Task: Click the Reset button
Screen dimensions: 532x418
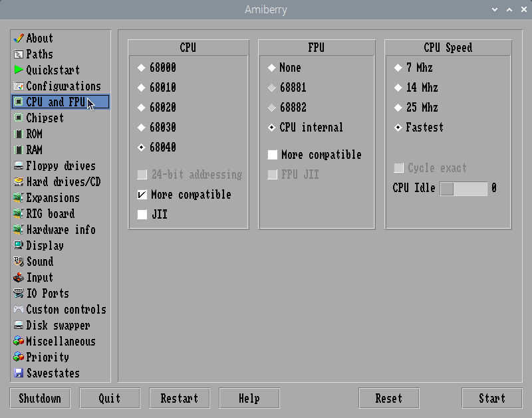Action: coord(389,398)
